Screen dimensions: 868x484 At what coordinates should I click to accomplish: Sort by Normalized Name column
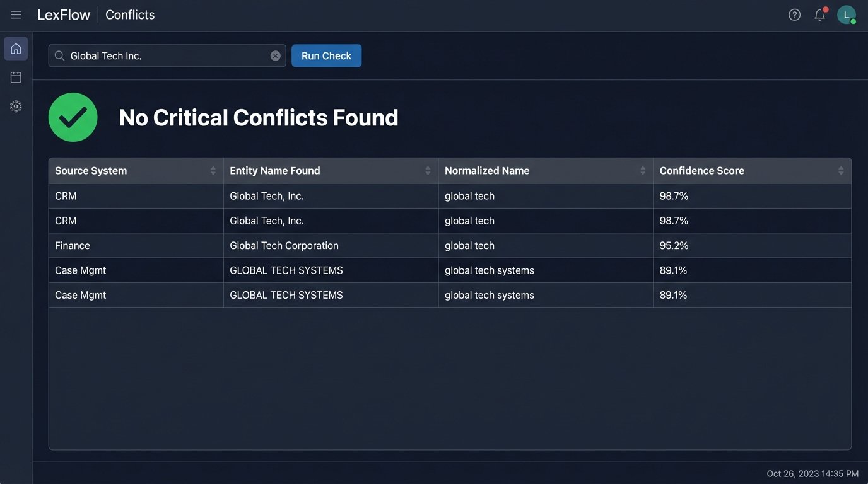643,171
